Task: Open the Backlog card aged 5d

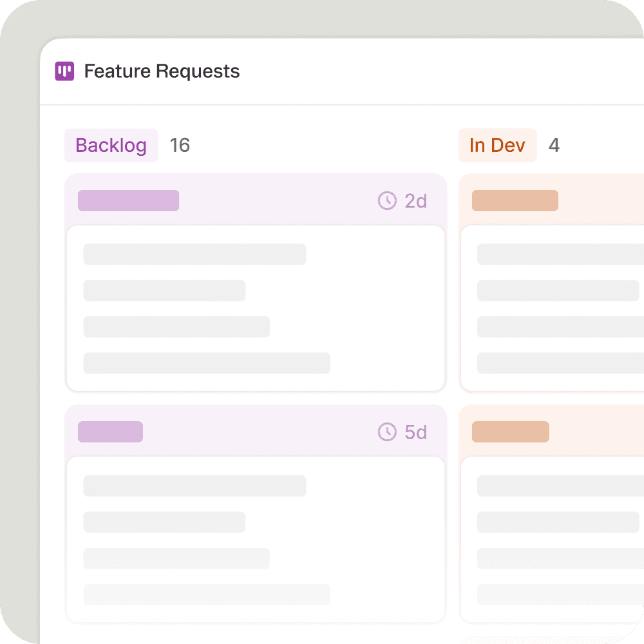Action: click(256, 540)
